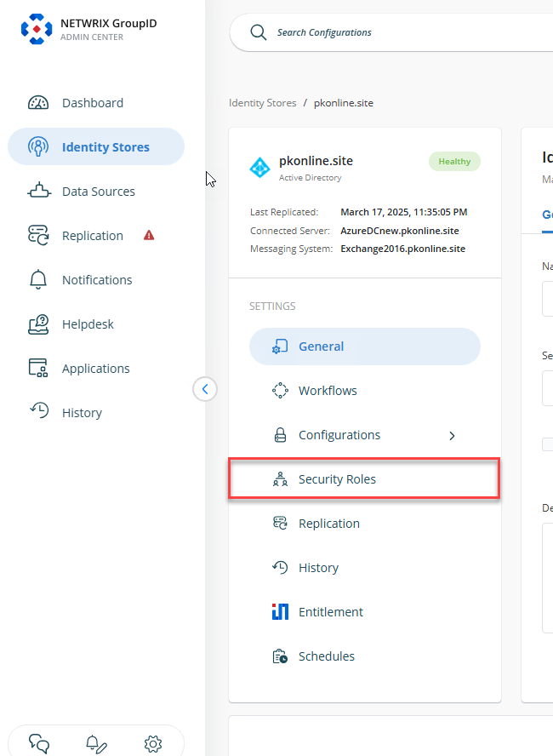Open the notification editor bell-pencil icon

tap(96, 744)
